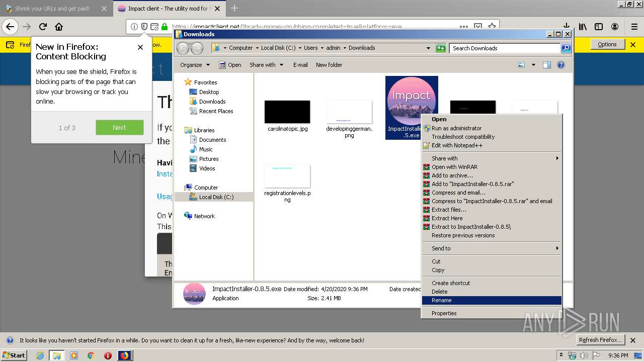The width and height of the screenshot is (644, 362).
Task: Select Rename in context menu
Action: coord(492,300)
